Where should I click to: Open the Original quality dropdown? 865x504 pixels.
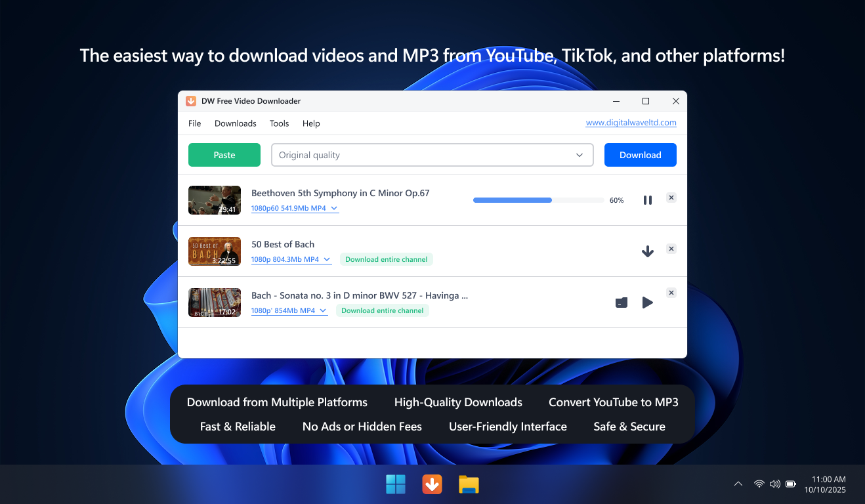click(x=433, y=155)
